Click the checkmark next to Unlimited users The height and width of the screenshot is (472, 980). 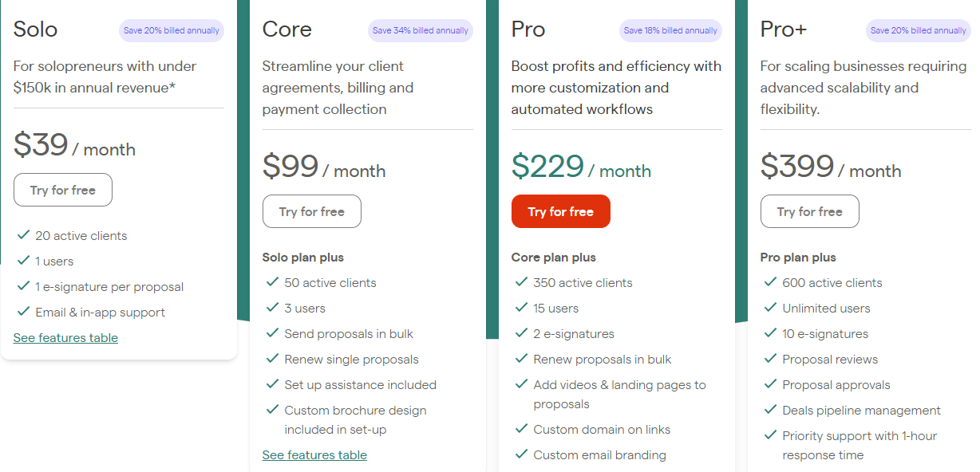[769, 308]
